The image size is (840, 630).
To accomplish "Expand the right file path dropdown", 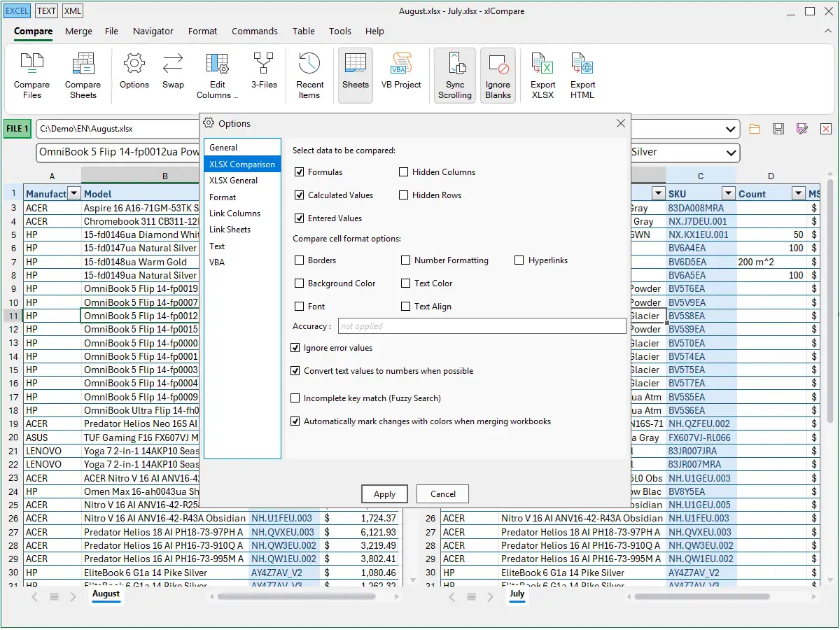I will tap(731, 129).
